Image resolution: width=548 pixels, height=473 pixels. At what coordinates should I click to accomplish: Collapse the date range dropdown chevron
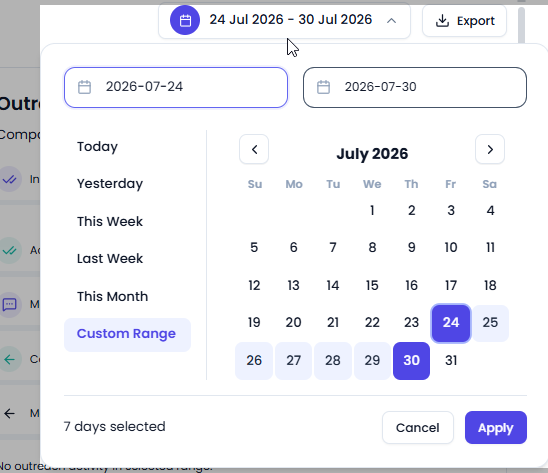coord(391,21)
